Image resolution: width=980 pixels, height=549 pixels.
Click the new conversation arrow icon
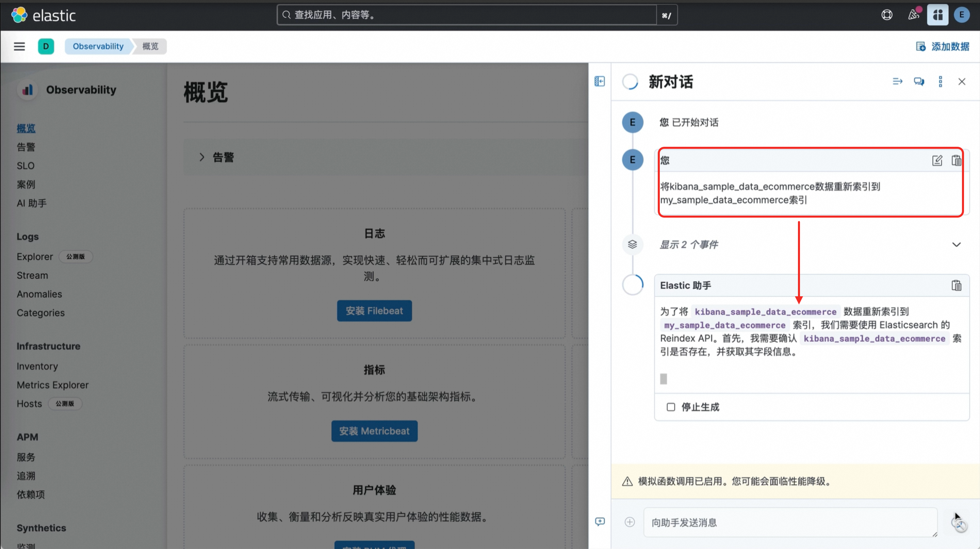898,81
